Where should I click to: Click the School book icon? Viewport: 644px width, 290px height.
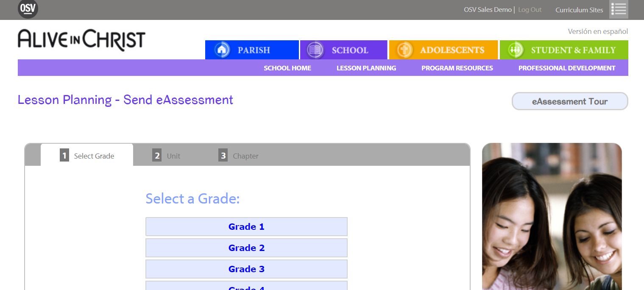click(315, 50)
